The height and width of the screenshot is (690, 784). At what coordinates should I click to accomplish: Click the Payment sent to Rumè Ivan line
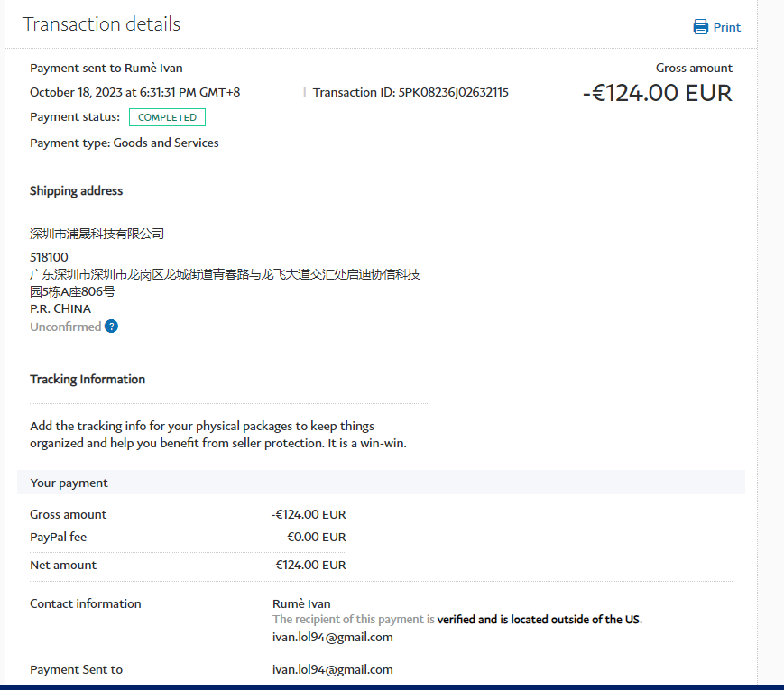click(x=106, y=68)
